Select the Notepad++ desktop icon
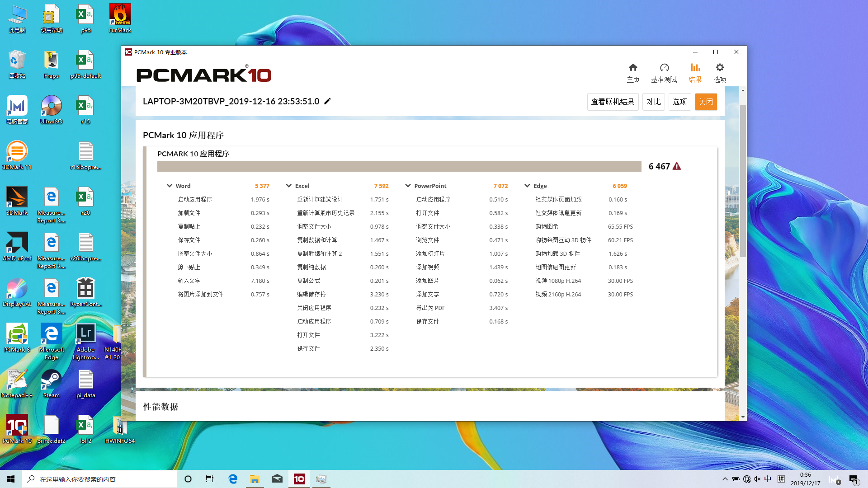This screenshot has height=488, width=868. [17, 384]
